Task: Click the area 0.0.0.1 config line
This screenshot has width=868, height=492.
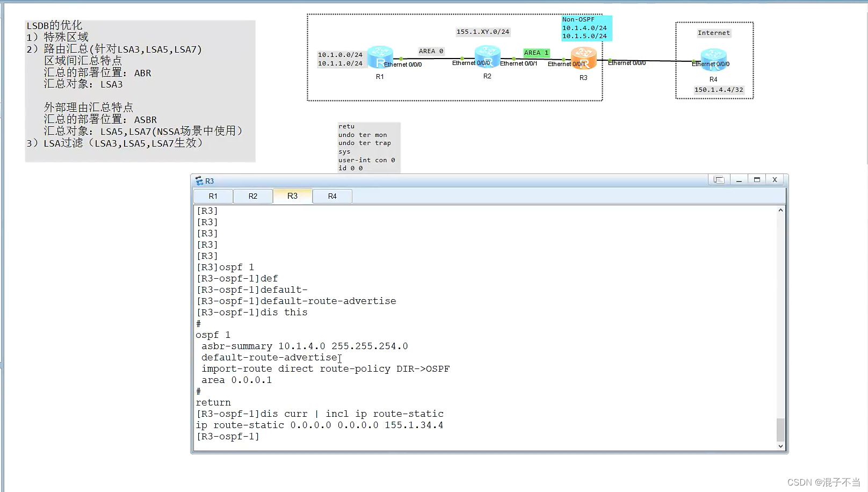Action: (236, 380)
